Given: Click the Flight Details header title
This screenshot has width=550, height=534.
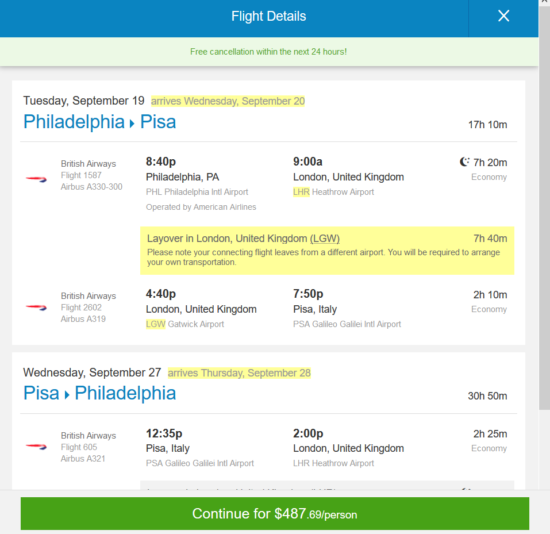Looking at the screenshot, I should (269, 16).
